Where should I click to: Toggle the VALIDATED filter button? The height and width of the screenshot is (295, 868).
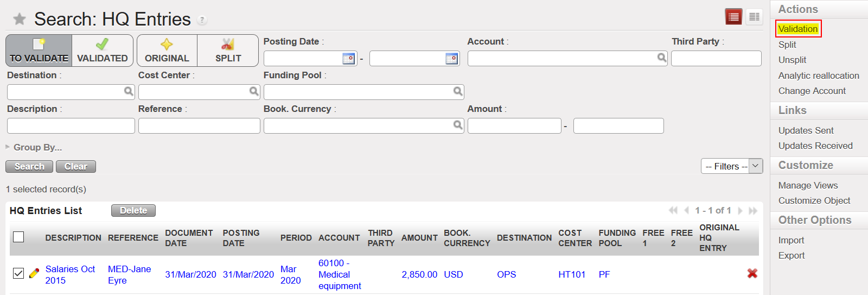click(103, 51)
